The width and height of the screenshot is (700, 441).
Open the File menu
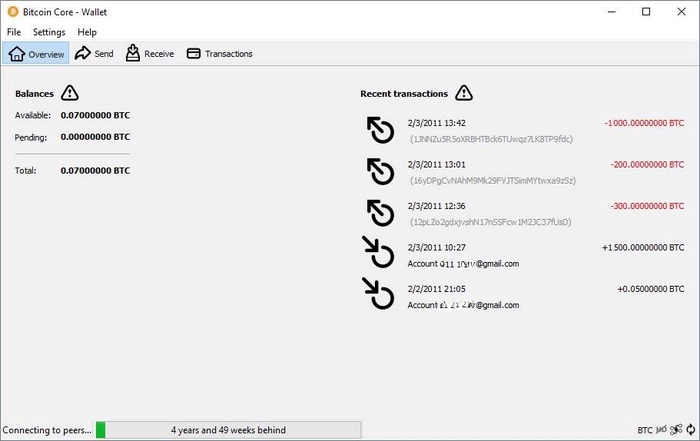14,32
